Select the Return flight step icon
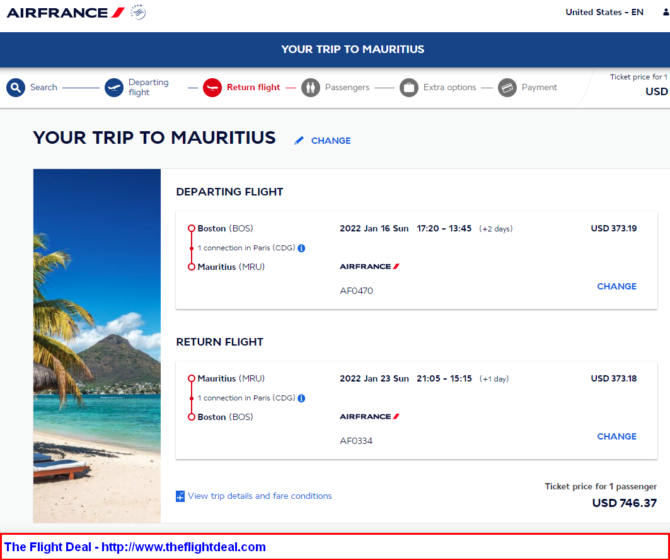Viewport: 670px width, 560px height. [212, 88]
